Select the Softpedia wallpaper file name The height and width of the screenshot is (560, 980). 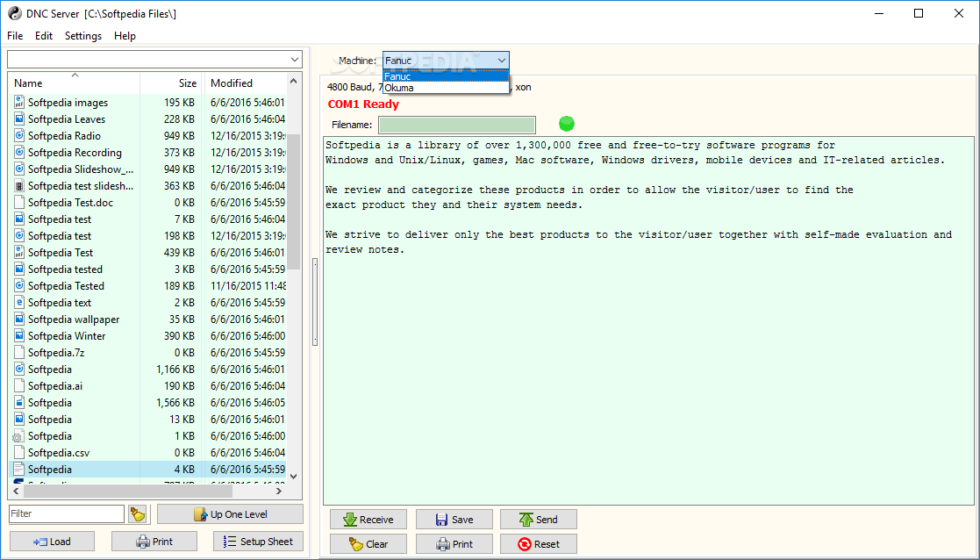click(74, 319)
